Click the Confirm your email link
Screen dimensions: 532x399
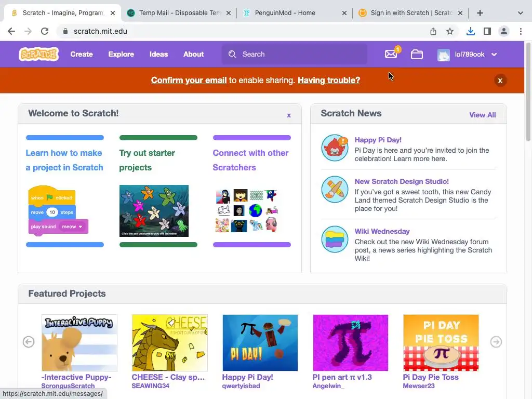(189, 81)
